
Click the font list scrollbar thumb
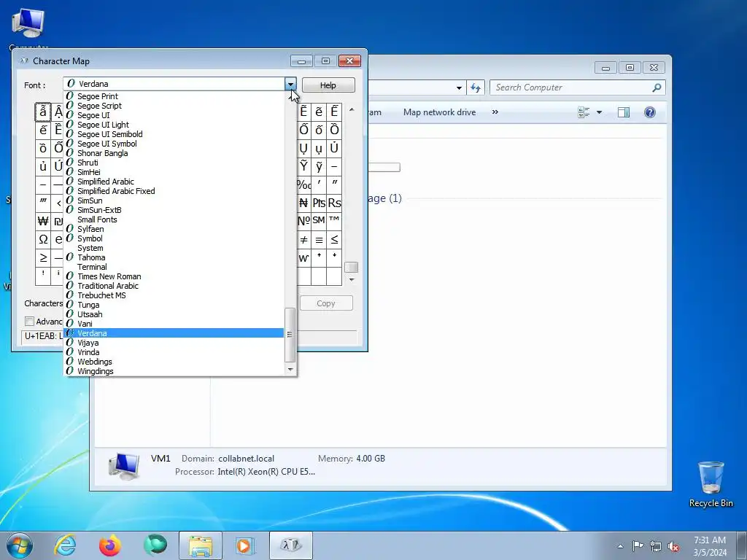(x=290, y=335)
